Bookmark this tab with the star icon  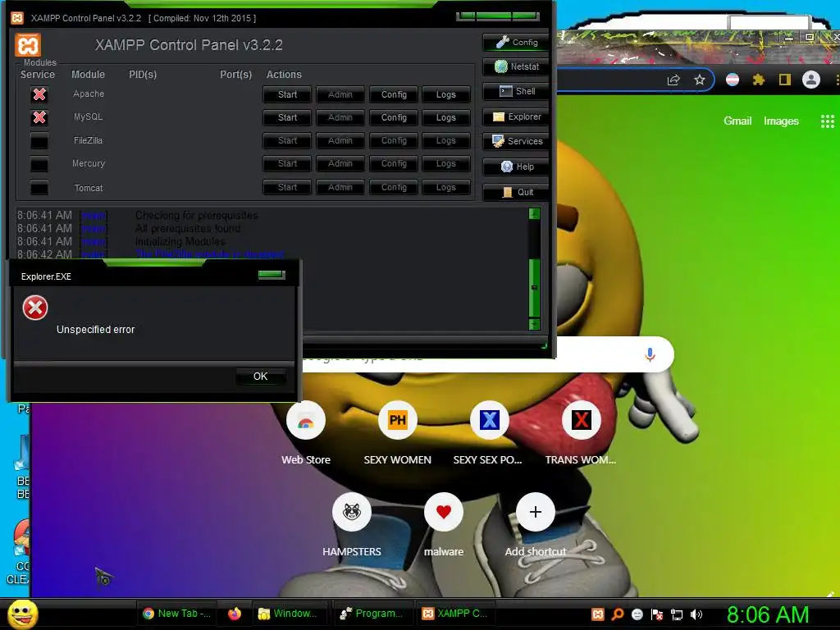700,80
